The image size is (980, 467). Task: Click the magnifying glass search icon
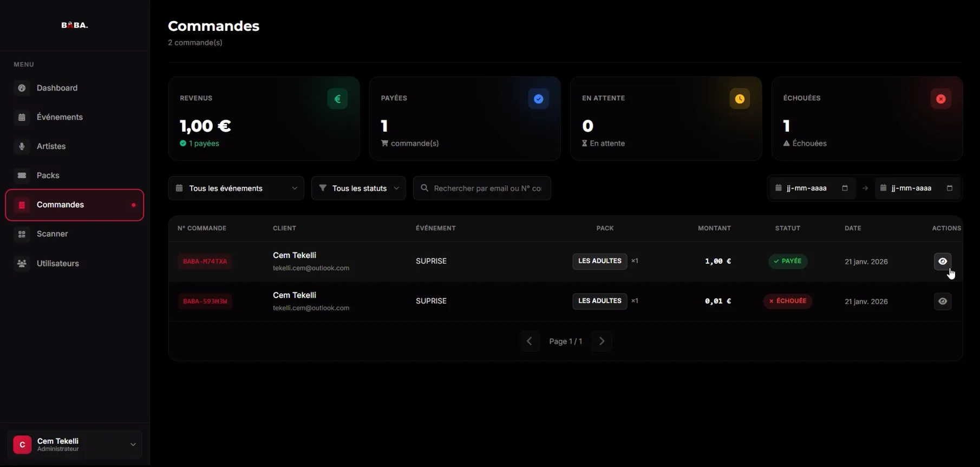(x=424, y=188)
